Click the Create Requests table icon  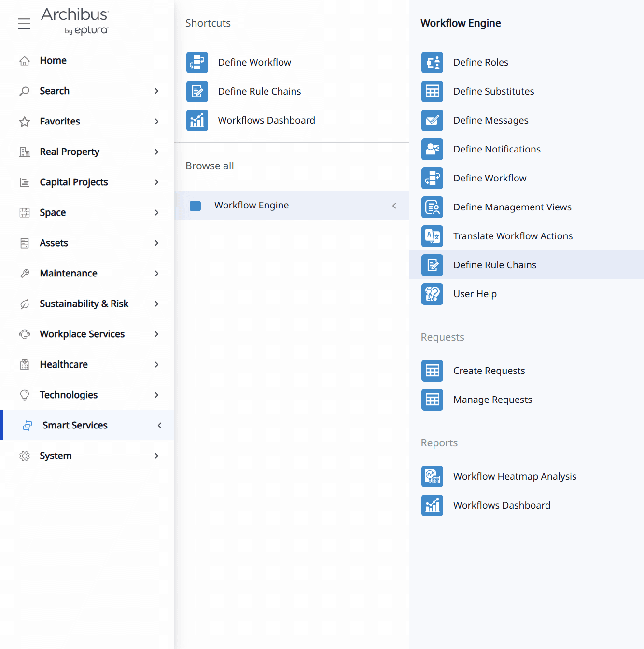pyautogui.click(x=432, y=371)
